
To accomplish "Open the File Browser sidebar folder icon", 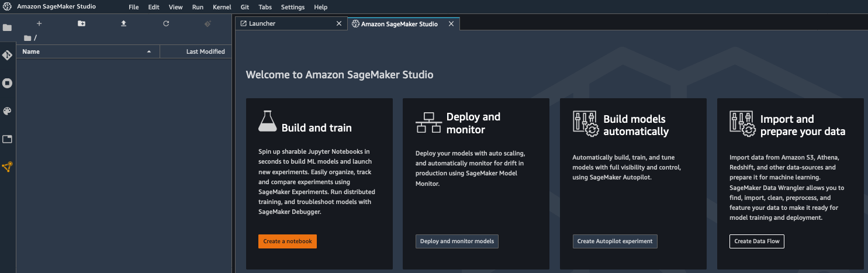I will pyautogui.click(x=7, y=27).
